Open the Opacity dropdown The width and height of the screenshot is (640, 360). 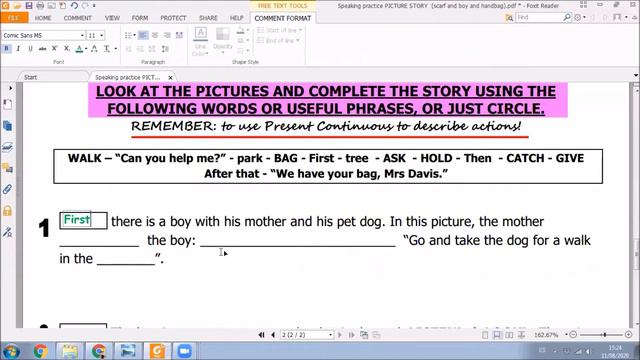(x=223, y=41)
